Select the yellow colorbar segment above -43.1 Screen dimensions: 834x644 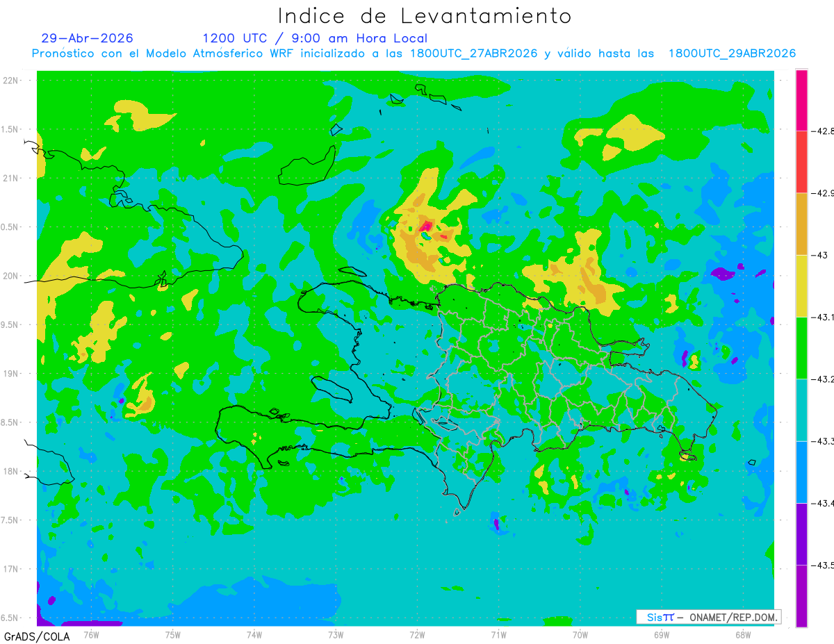coord(801,286)
